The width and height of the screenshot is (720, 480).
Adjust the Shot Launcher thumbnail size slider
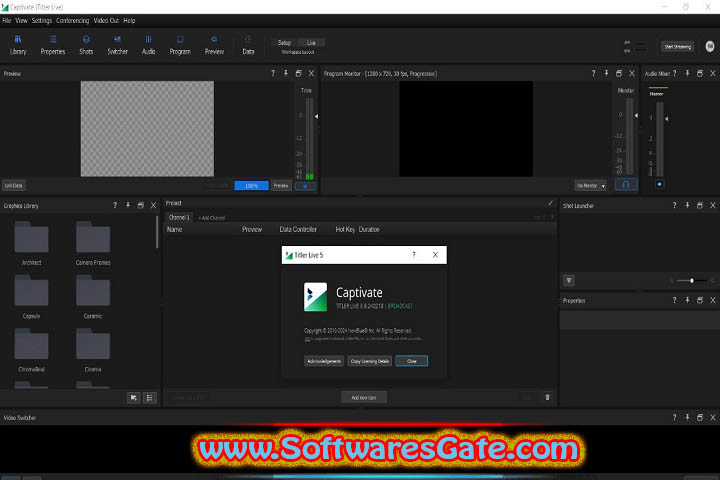692,280
